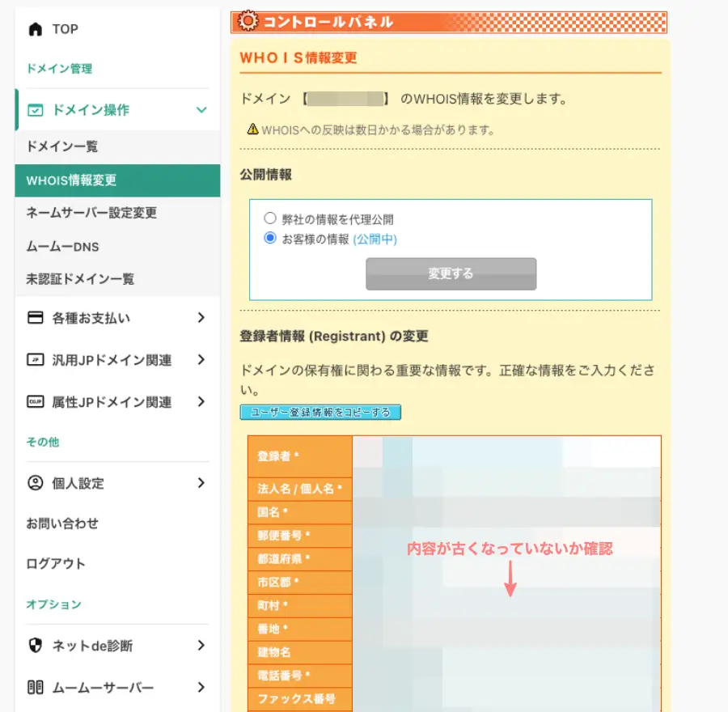728x712 pixels.
Task: Collapse the ドメイン操作 section chevron
Action: pos(201,108)
